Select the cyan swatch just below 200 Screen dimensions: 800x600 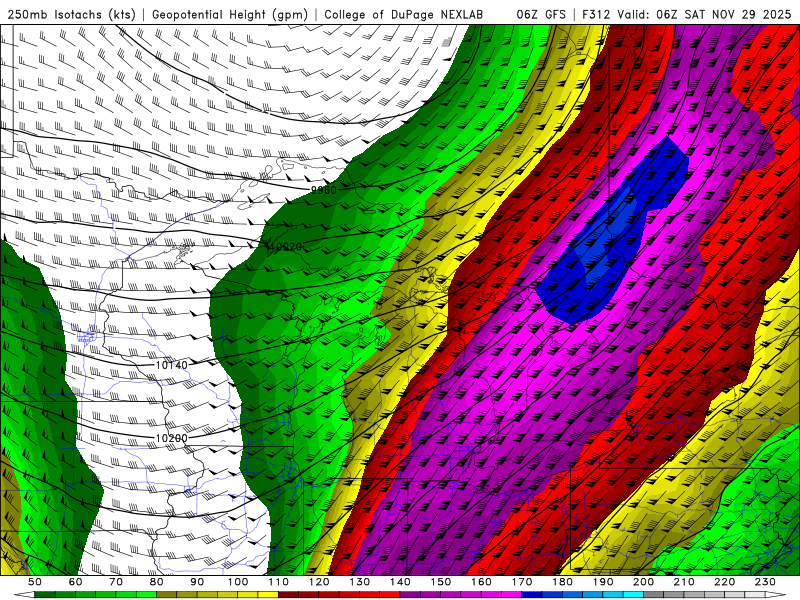click(x=633, y=595)
